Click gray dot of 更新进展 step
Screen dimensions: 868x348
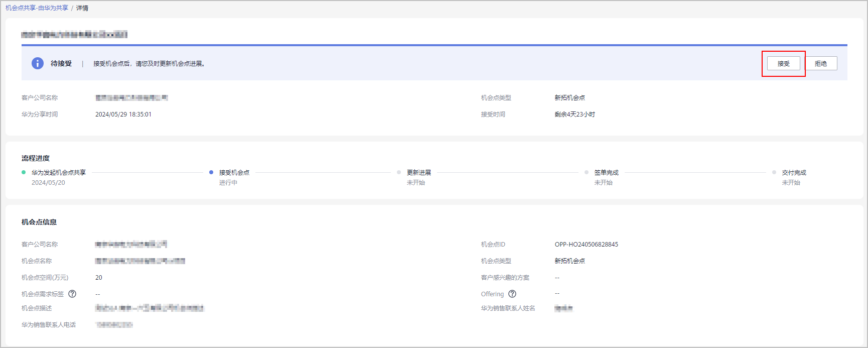click(399, 172)
